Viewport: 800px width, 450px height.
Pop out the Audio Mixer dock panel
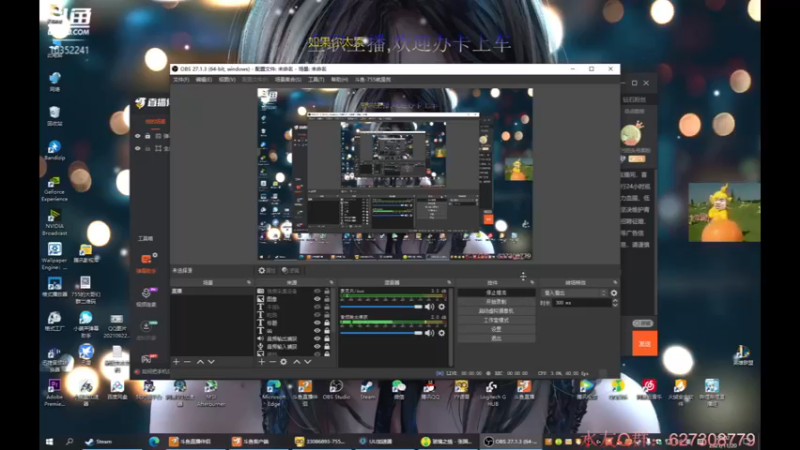[x=449, y=283]
